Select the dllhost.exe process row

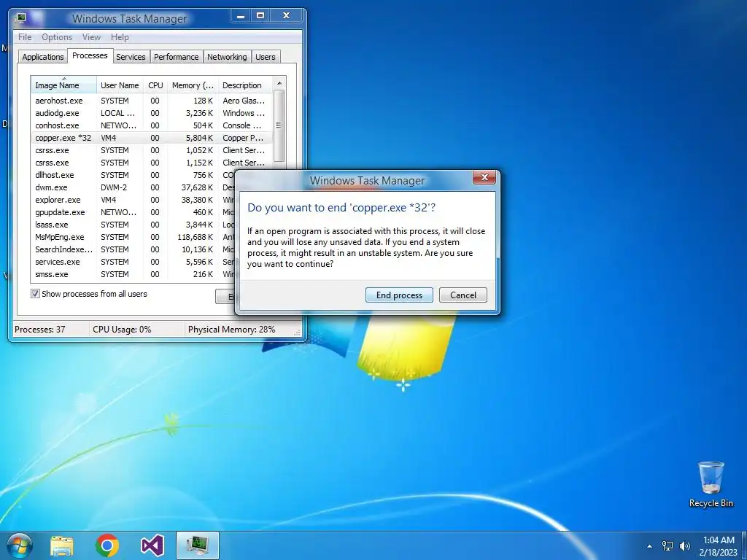133,175
